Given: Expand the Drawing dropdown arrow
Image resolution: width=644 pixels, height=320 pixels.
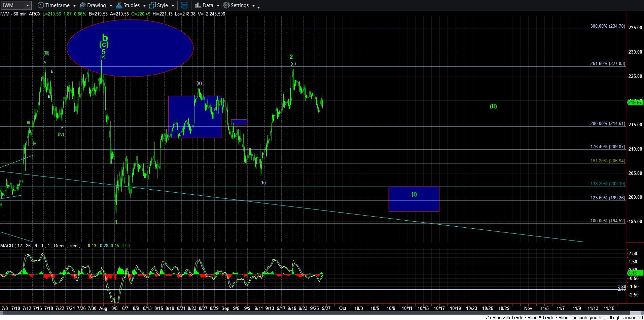Looking at the screenshot, I should tap(110, 6).
